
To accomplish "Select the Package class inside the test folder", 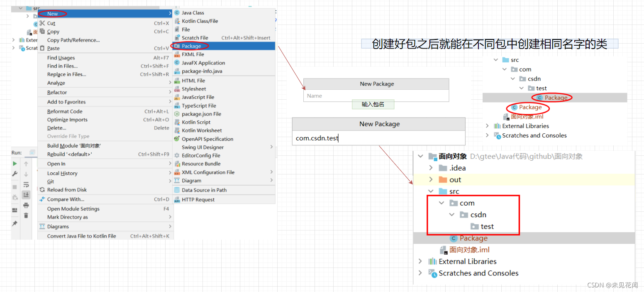I will click(x=555, y=98).
